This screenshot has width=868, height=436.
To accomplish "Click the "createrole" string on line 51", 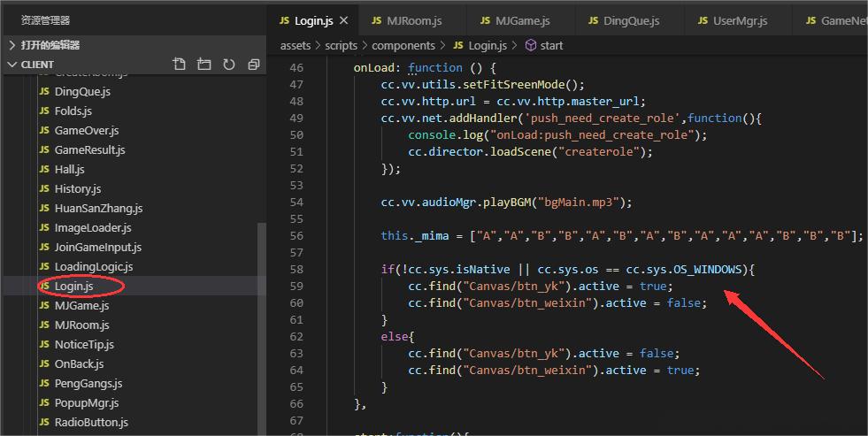I will [598, 151].
